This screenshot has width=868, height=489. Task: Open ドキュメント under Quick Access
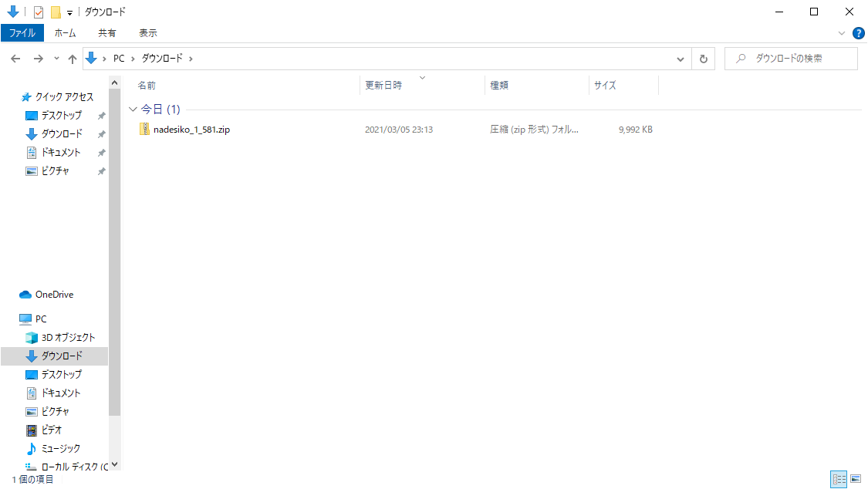tap(61, 152)
